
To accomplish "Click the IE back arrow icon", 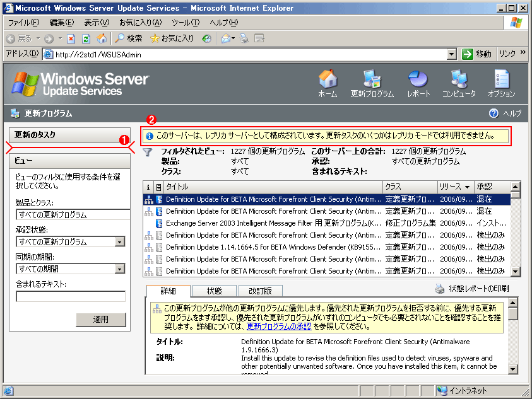I will click(11, 38).
